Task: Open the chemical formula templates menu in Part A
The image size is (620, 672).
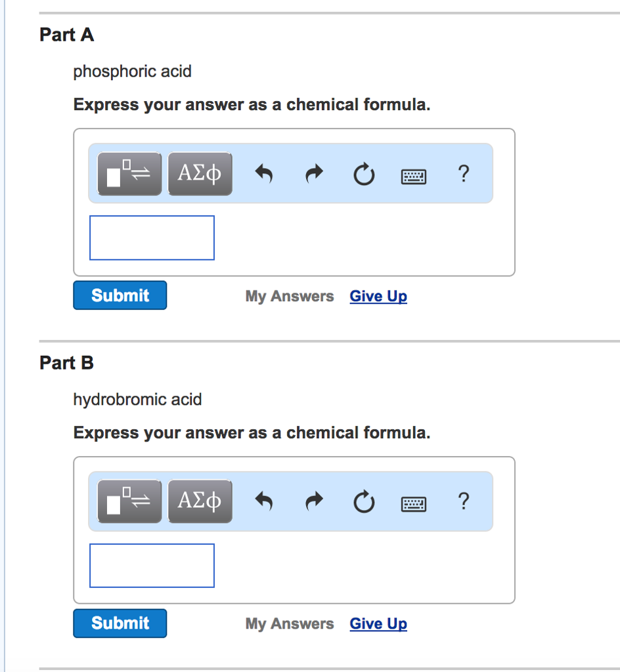Action: click(129, 173)
